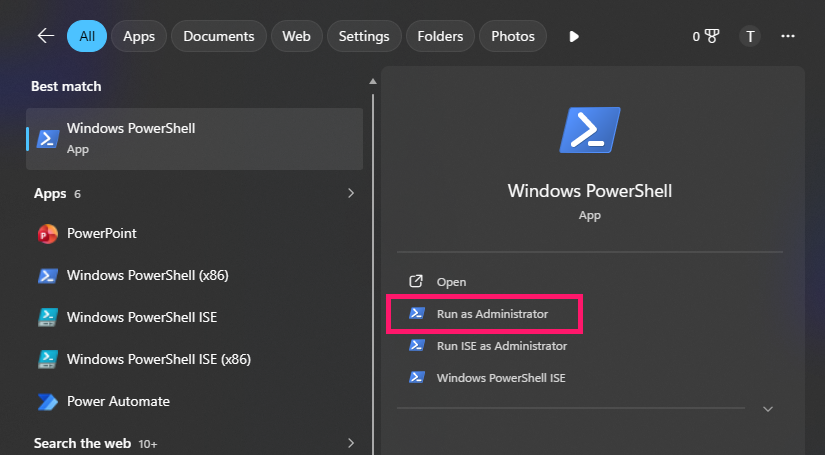Switch to the Settings filter tab
825x455 pixels.
[364, 36]
